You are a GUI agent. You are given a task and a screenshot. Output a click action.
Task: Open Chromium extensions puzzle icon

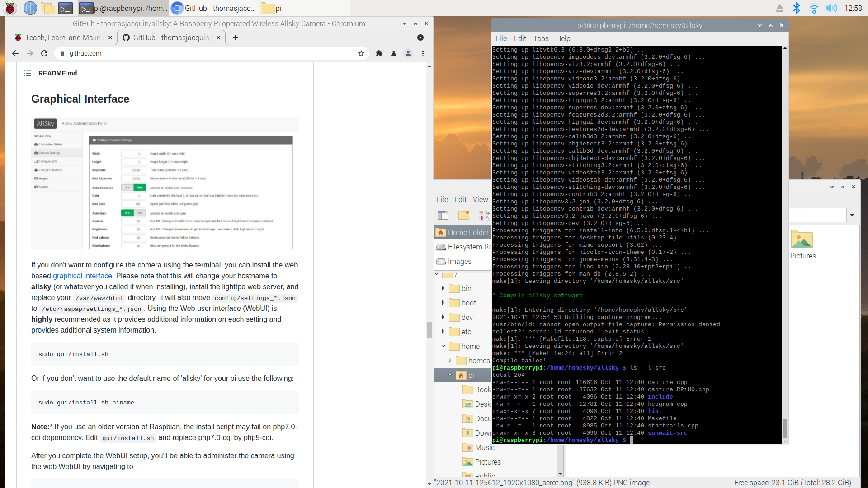point(379,53)
